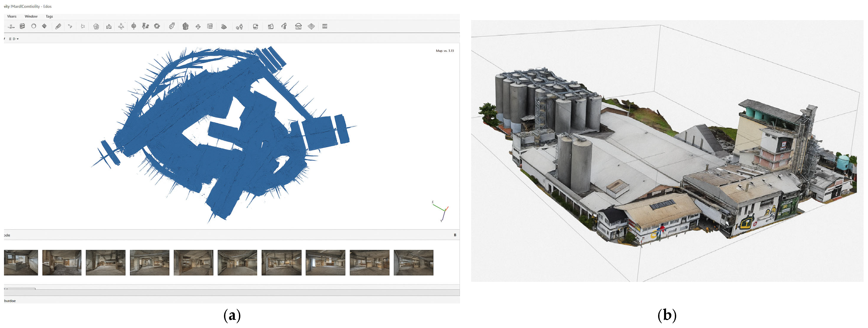Viewport: 868px width, 328px height.
Task: Open the Visers menu
Action: point(12,16)
